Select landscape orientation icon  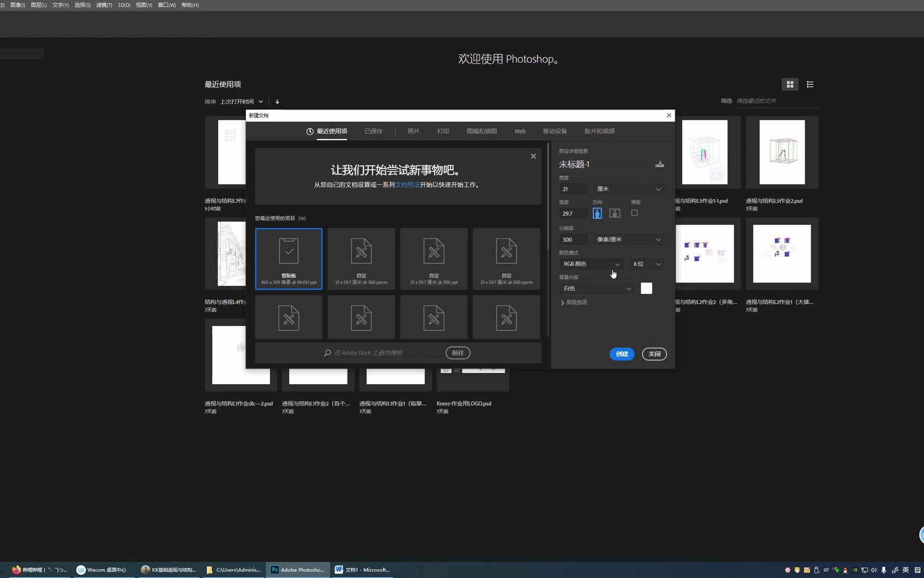pos(615,213)
